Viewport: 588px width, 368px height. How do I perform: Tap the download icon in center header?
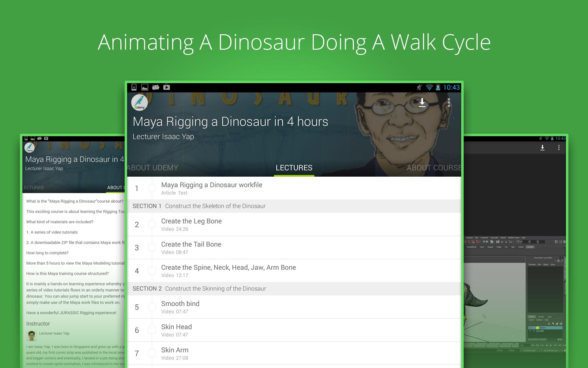point(422,103)
